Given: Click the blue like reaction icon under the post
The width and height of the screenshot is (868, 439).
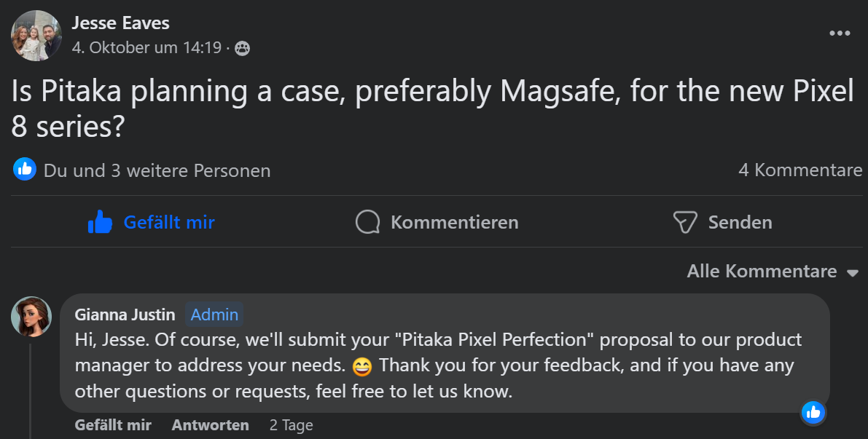Looking at the screenshot, I should coord(25,170).
